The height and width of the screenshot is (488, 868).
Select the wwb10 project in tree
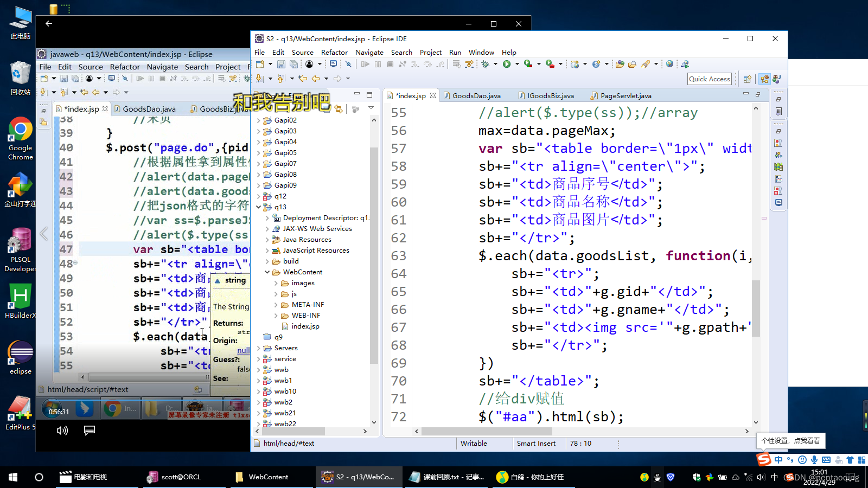285,391
